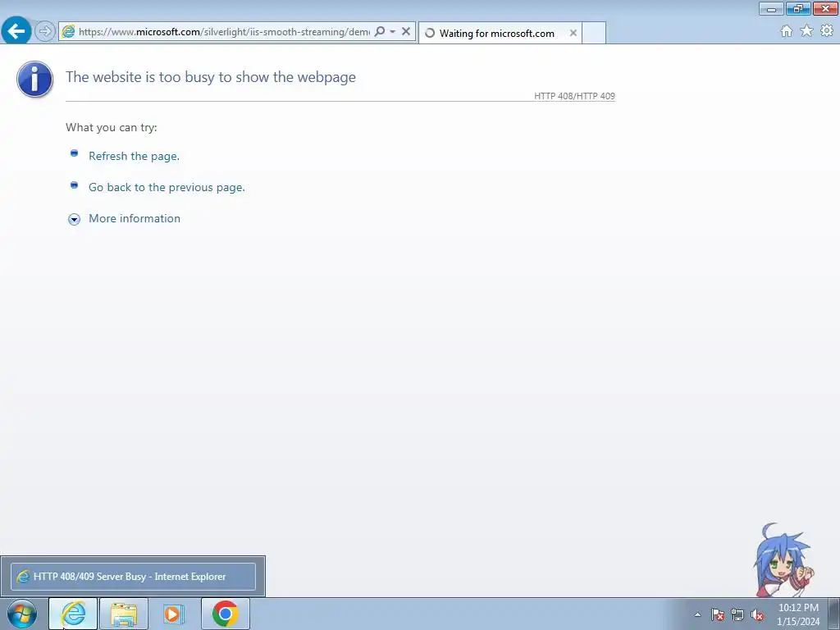Open the address bar autocomplete dropdown arrow
840x630 pixels.
pyautogui.click(x=393, y=32)
